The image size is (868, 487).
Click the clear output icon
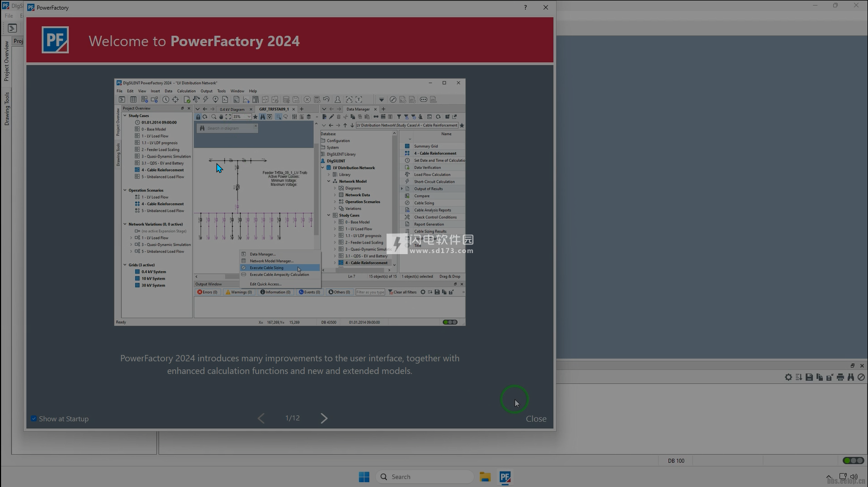pos(861,377)
